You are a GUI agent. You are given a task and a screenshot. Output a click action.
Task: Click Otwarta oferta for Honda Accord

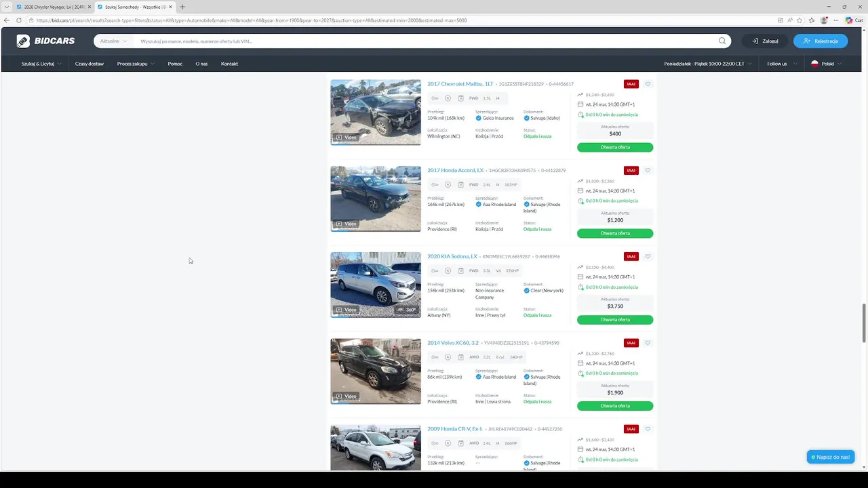coord(615,233)
